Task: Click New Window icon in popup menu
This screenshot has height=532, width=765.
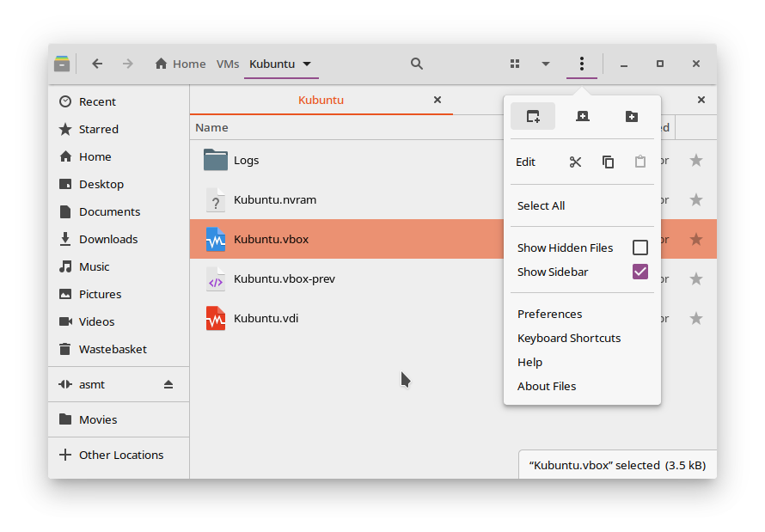Action: [533, 116]
